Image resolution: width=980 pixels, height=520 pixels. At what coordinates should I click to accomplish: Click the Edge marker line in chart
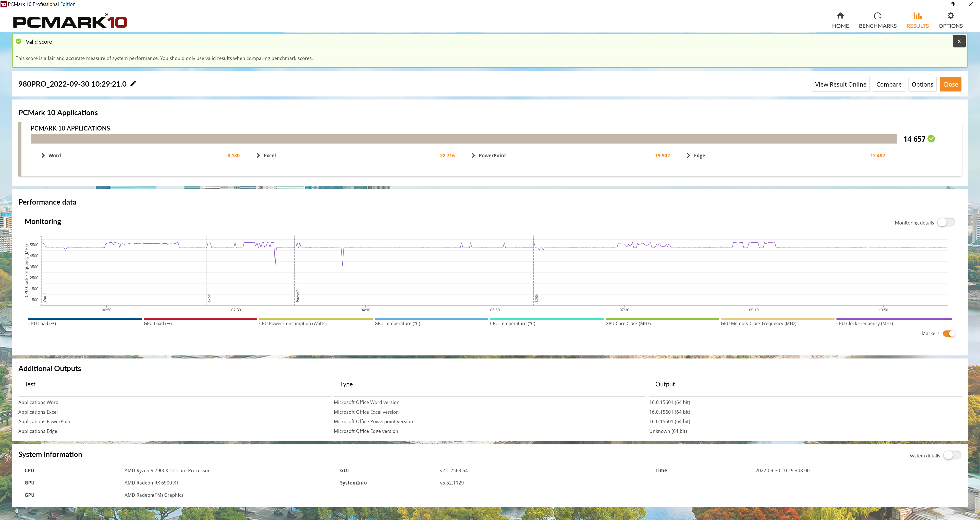533,270
